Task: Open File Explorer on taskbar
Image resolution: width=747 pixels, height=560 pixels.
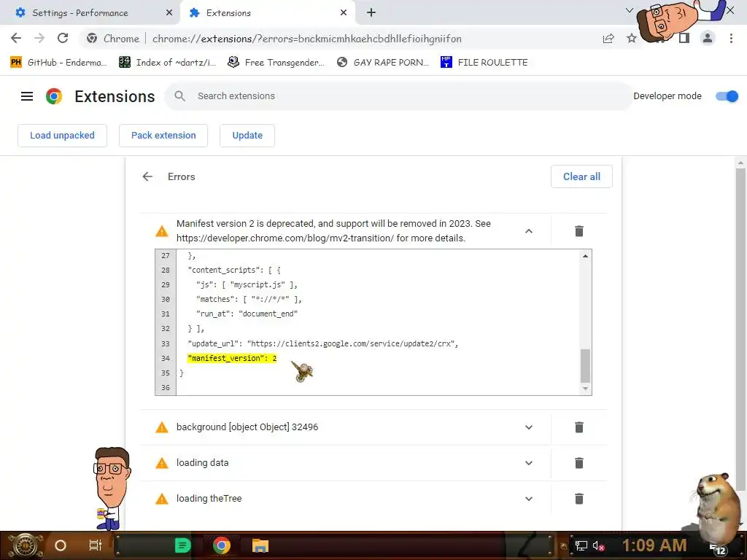Action: pyautogui.click(x=260, y=545)
